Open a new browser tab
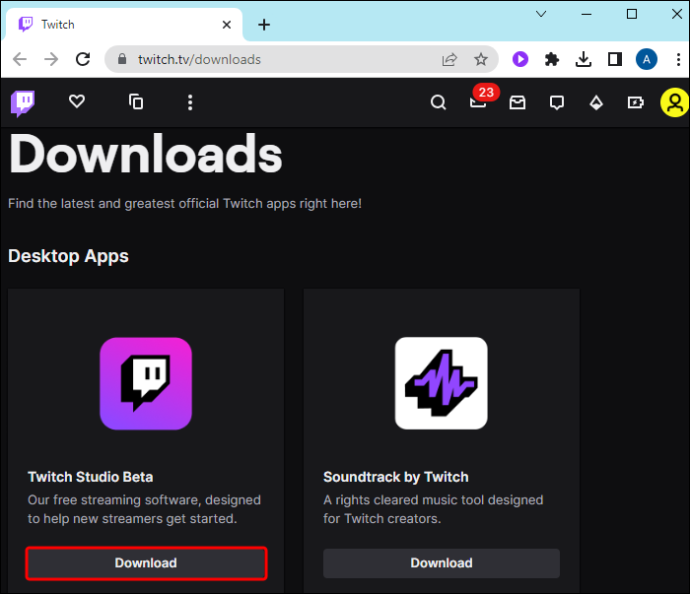The width and height of the screenshot is (690, 594). [x=264, y=25]
